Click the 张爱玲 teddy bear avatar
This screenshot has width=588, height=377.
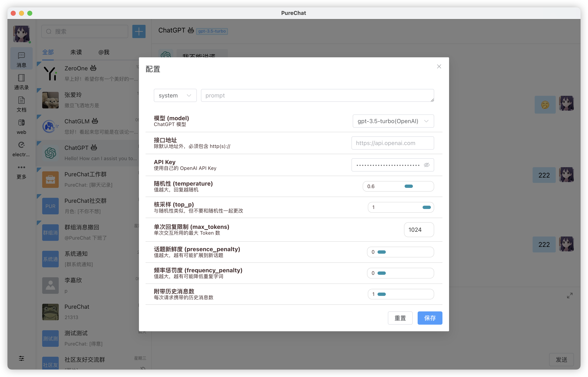pyautogui.click(x=50, y=100)
